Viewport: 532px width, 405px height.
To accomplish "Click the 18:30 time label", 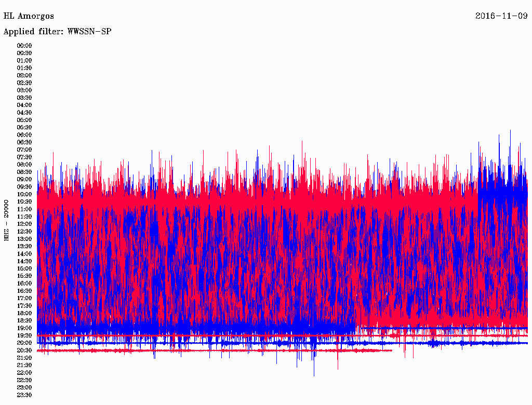I will pyautogui.click(x=24, y=321).
